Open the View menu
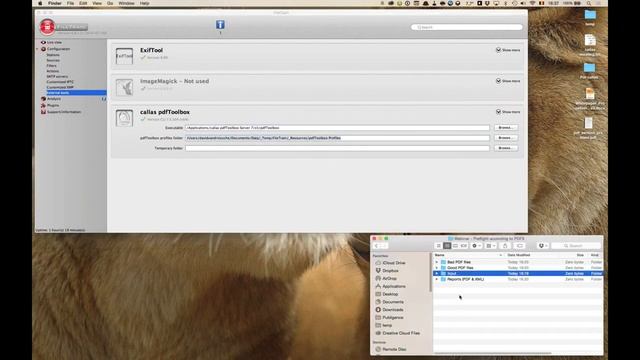This screenshot has height=360, width=640. (x=97, y=3)
